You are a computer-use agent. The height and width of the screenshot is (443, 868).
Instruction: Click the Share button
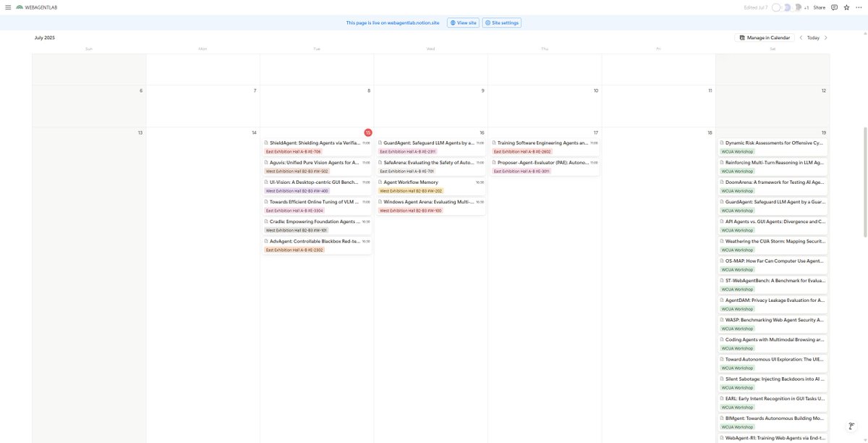[819, 7]
